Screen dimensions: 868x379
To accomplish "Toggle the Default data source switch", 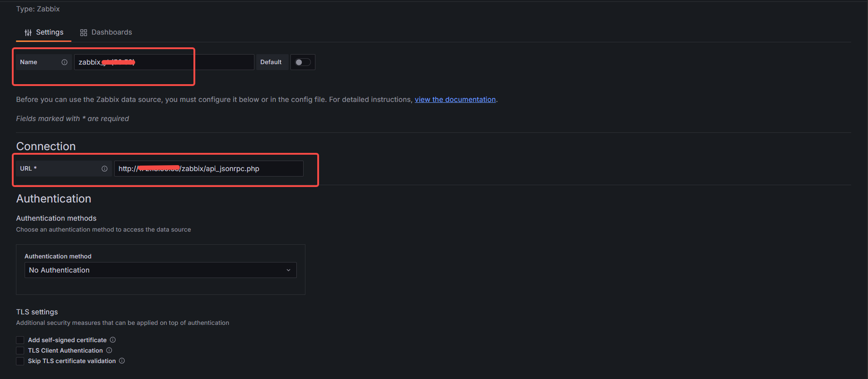I will [303, 62].
